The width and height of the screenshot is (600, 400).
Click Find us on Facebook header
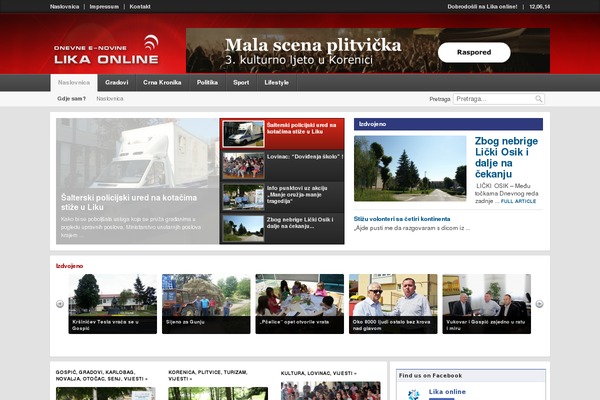click(x=471, y=376)
